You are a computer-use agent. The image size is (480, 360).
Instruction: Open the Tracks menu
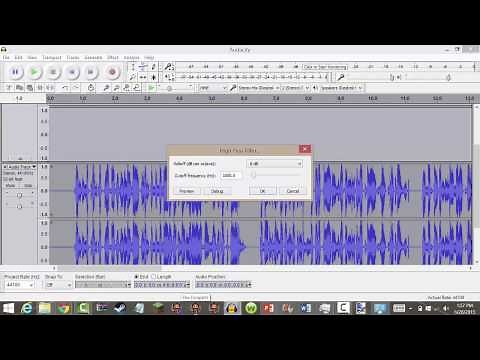pos(73,57)
